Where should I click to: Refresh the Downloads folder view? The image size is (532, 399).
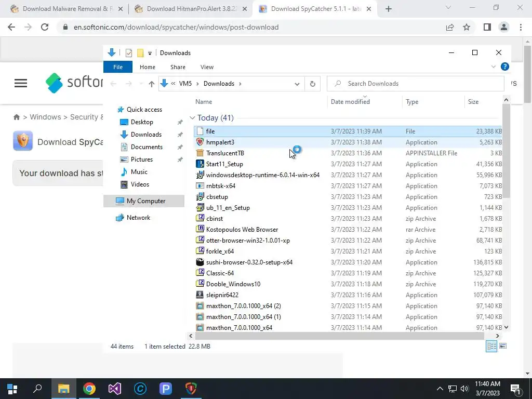coord(312,84)
